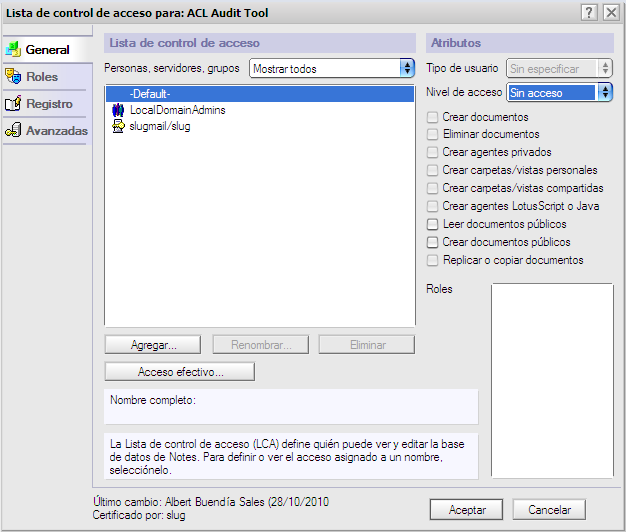Toggle Crear agentes LotusScript o Java checkbox

432,206
